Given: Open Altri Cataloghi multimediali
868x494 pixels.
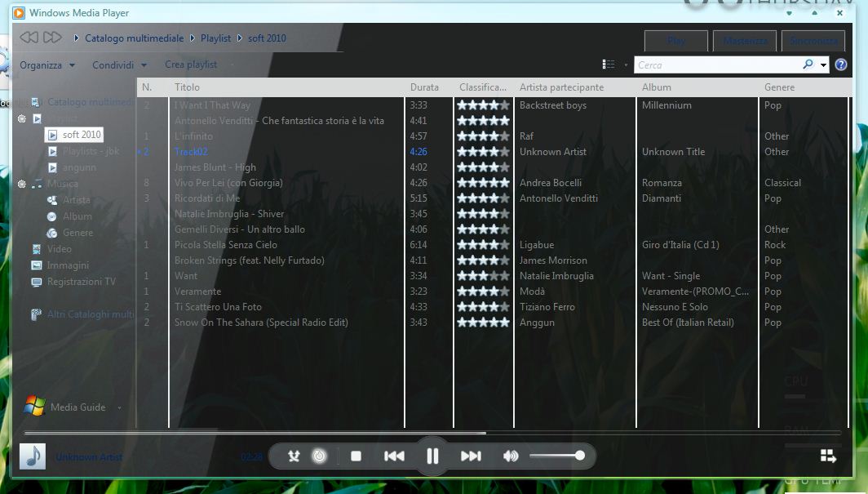Looking at the screenshot, I should [x=90, y=314].
